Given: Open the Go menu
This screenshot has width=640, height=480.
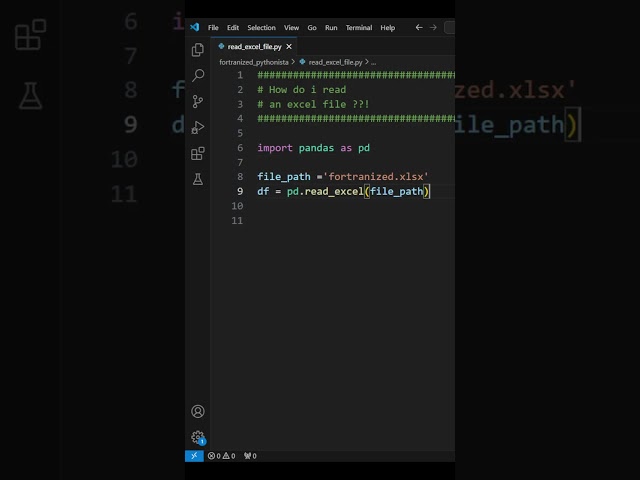Looking at the screenshot, I should pos(312,28).
